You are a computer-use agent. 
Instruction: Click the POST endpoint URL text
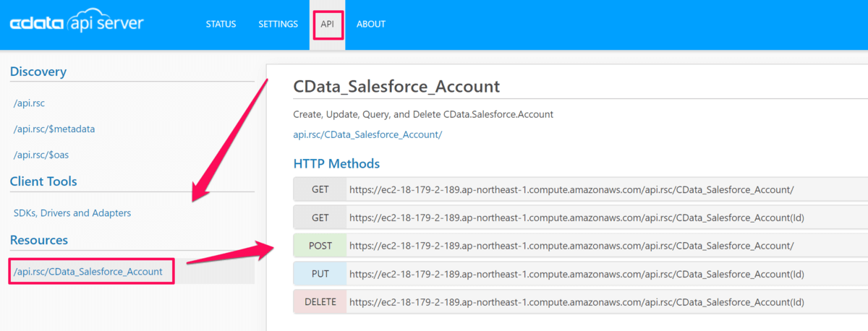click(571, 246)
